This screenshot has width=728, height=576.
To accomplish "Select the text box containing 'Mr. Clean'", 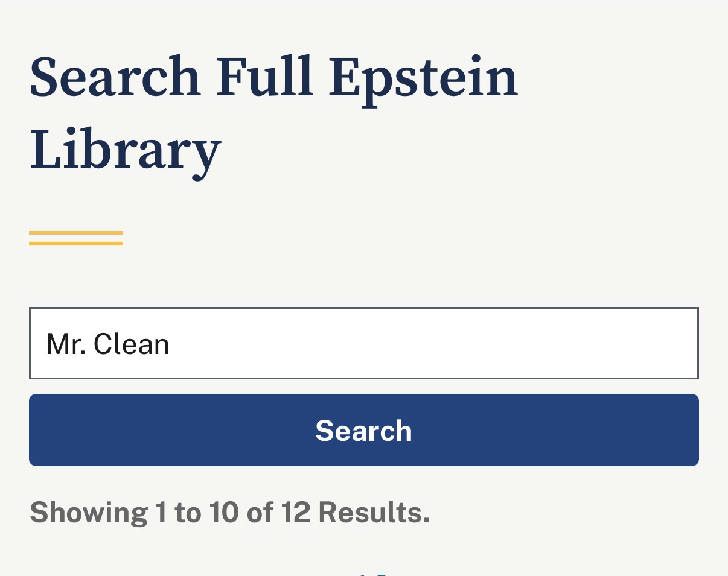I will [363, 343].
